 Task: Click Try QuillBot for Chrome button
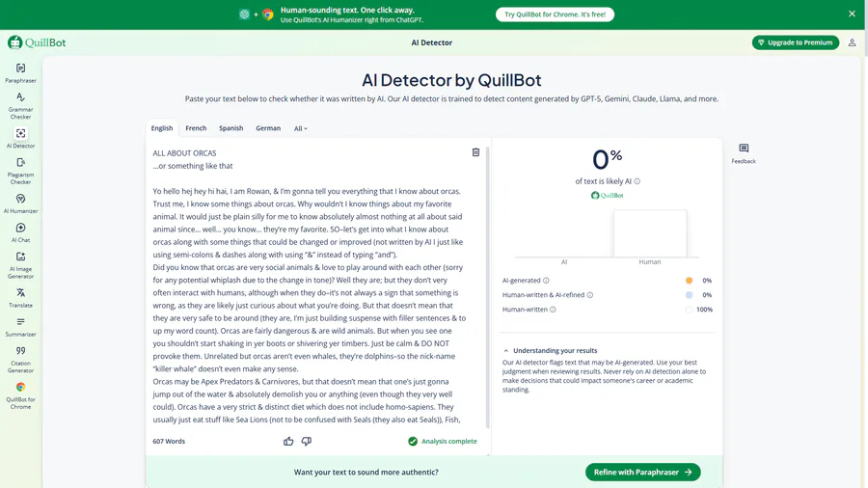(555, 14)
